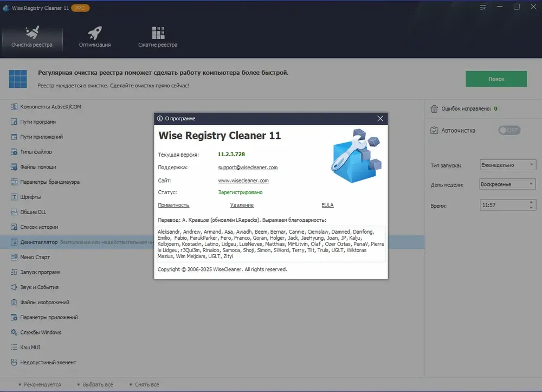Viewport: 542px width, 392px height.
Task: Switch to the Оптимизация tab
Action: click(x=95, y=37)
